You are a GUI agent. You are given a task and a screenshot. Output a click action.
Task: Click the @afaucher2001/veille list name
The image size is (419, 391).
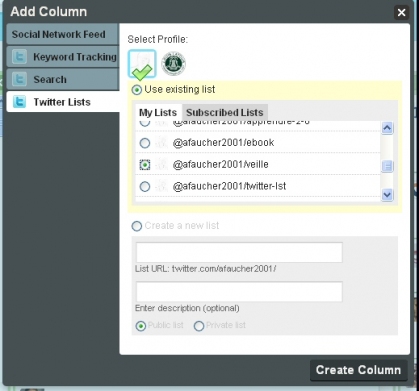pyautogui.click(x=220, y=164)
